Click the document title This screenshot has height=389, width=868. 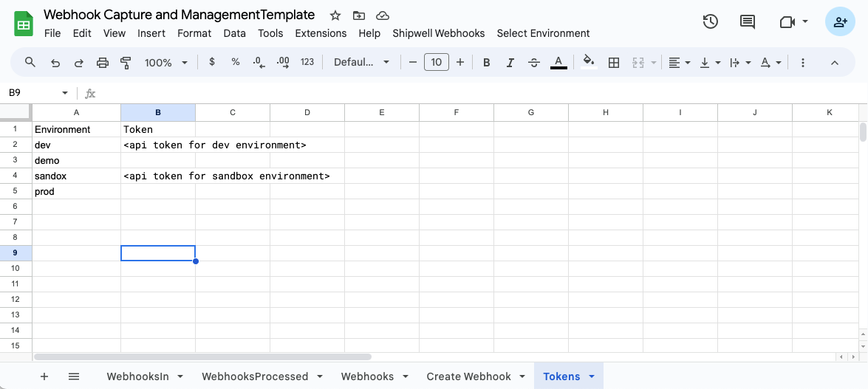point(179,15)
